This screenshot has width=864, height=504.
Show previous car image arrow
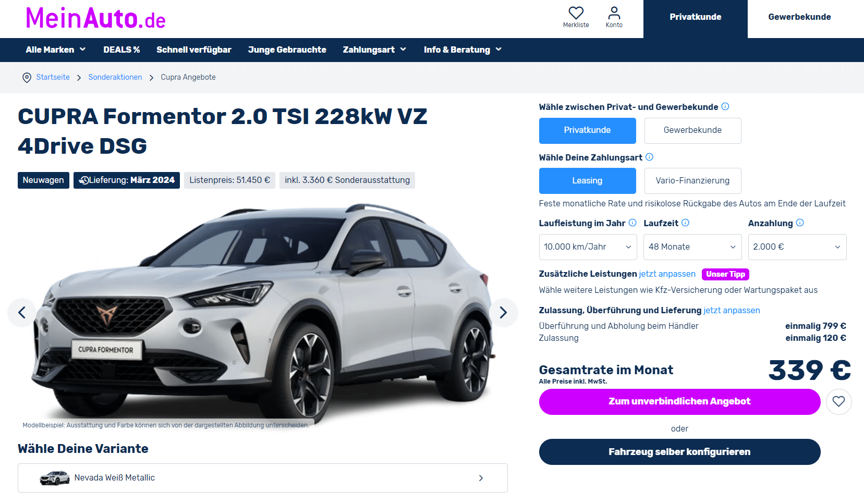(x=22, y=312)
